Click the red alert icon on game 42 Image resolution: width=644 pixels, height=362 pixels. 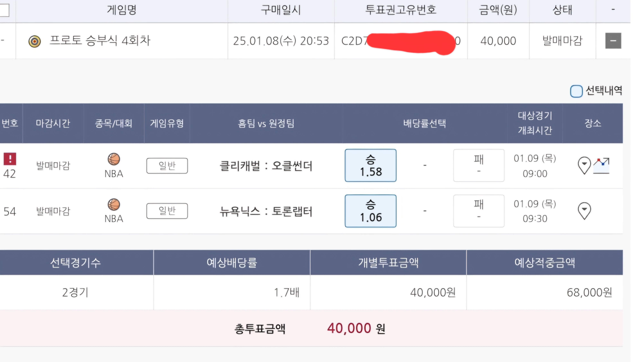click(x=10, y=159)
